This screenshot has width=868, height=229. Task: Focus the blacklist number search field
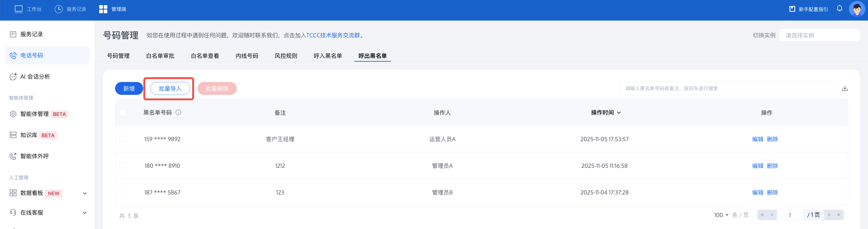point(728,89)
